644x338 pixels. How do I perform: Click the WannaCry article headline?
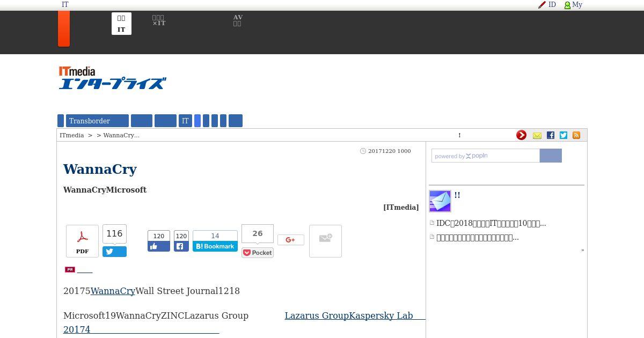click(x=100, y=169)
